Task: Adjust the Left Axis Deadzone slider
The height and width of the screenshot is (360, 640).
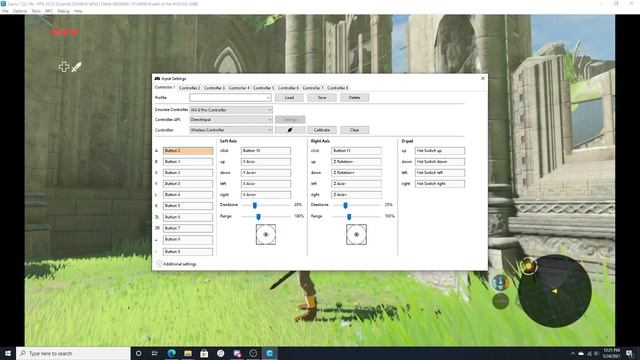Action: [255, 205]
